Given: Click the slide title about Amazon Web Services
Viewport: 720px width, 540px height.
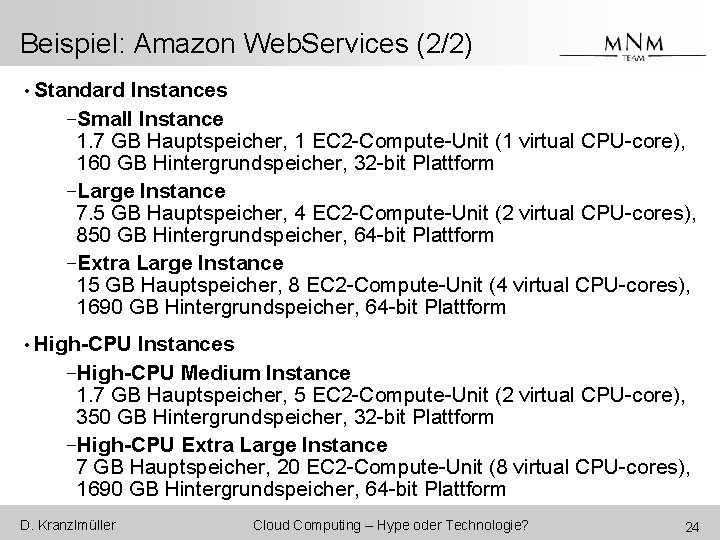Looking at the screenshot, I should [x=246, y=45].
